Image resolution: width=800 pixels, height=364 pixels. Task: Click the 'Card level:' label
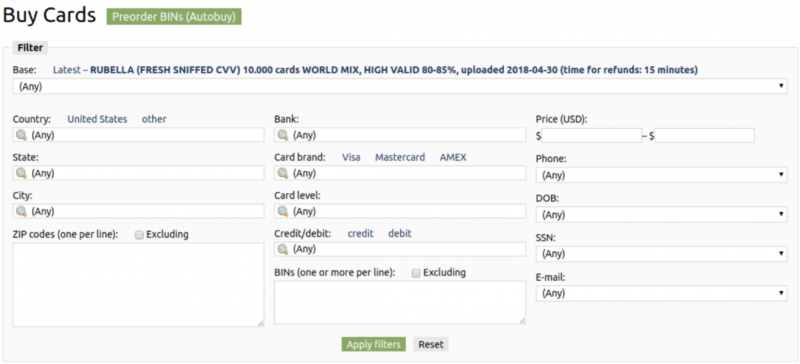coord(297,196)
